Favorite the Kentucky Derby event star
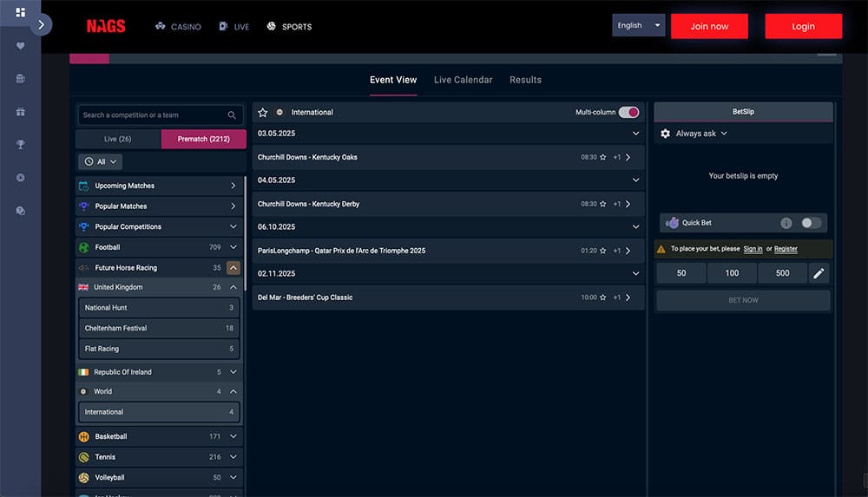Image resolution: width=868 pixels, height=497 pixels. (x=603, y=204)
